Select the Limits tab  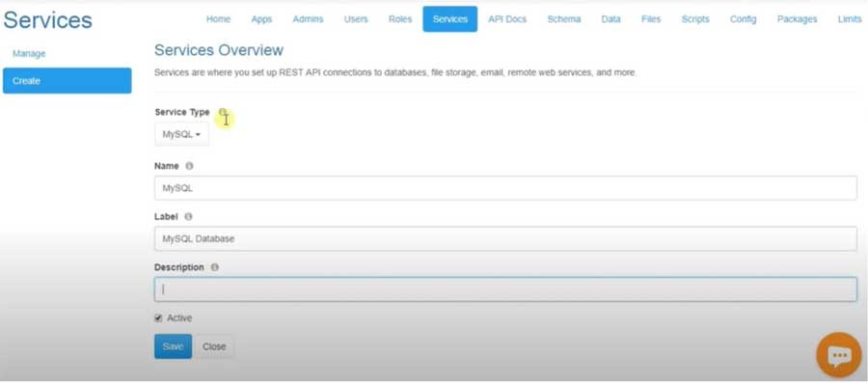849,19
